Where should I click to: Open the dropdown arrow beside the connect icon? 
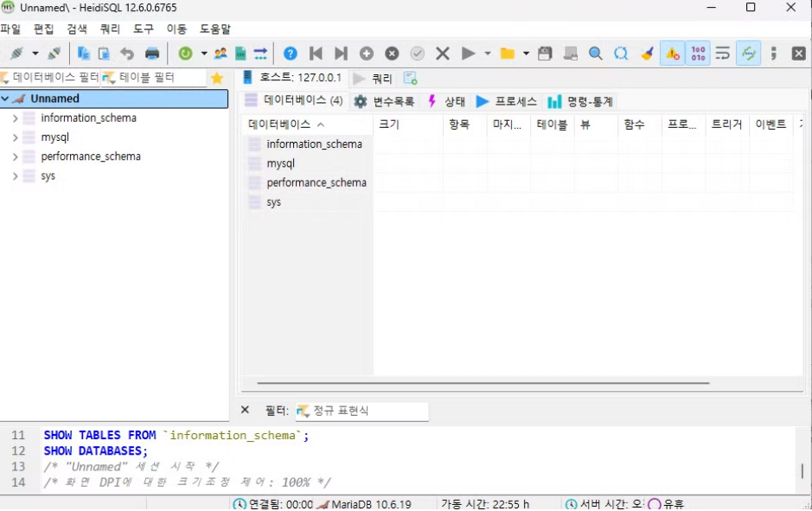(35, 54)
